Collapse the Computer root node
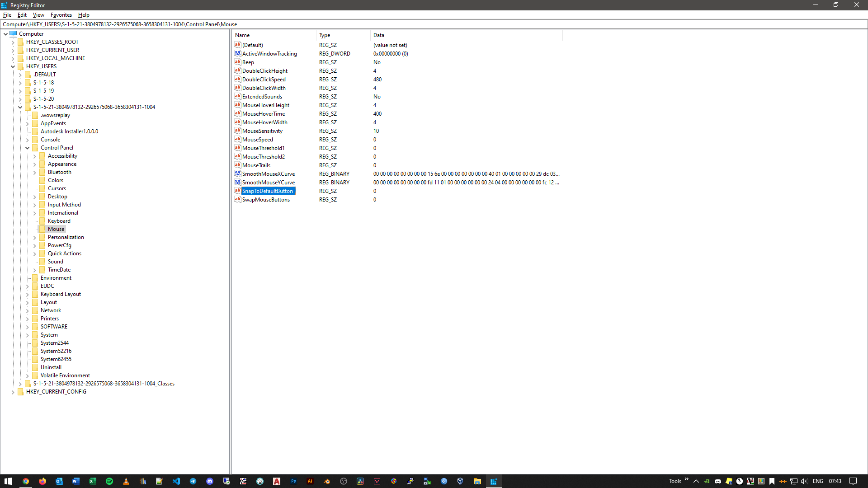 (5, 34)
